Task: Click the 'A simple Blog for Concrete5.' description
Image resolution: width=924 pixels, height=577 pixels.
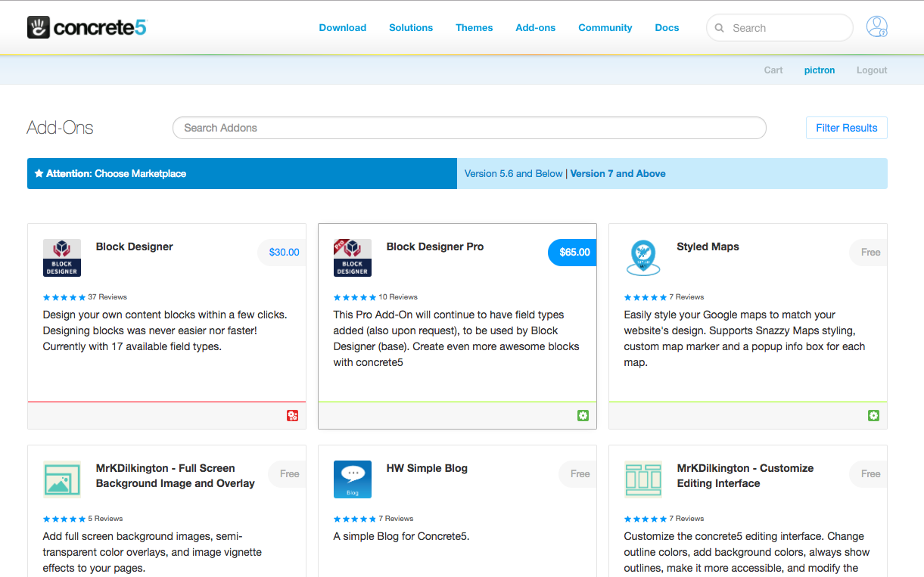Action: (402, 537)
